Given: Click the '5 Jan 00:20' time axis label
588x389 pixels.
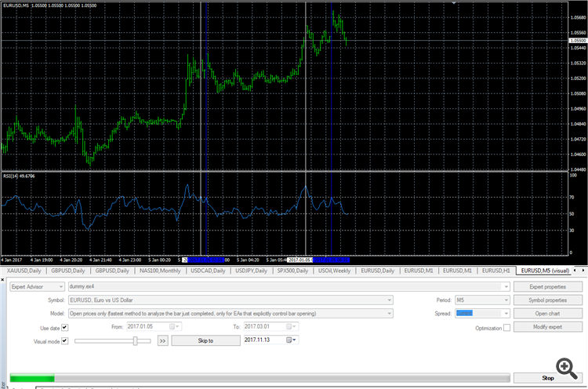Looking at the screenshot, I should 159,260.
